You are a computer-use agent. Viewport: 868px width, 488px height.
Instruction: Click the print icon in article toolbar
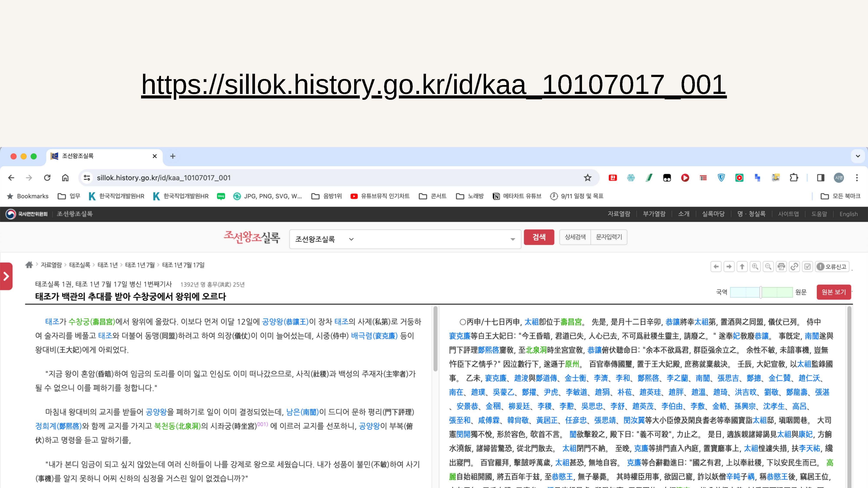point(781,267)
